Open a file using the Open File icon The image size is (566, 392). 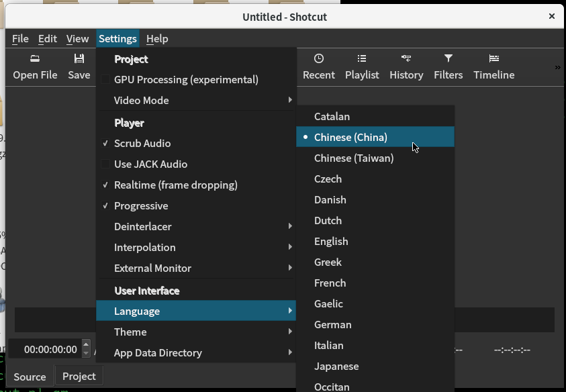pos(35,66)
